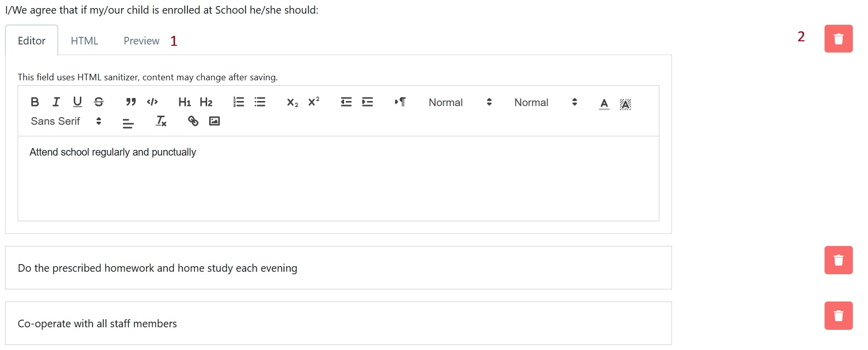Insert a code block
The width and height of the screenshot is (868, 350).
pyautogui.click(x=152, y=102)
